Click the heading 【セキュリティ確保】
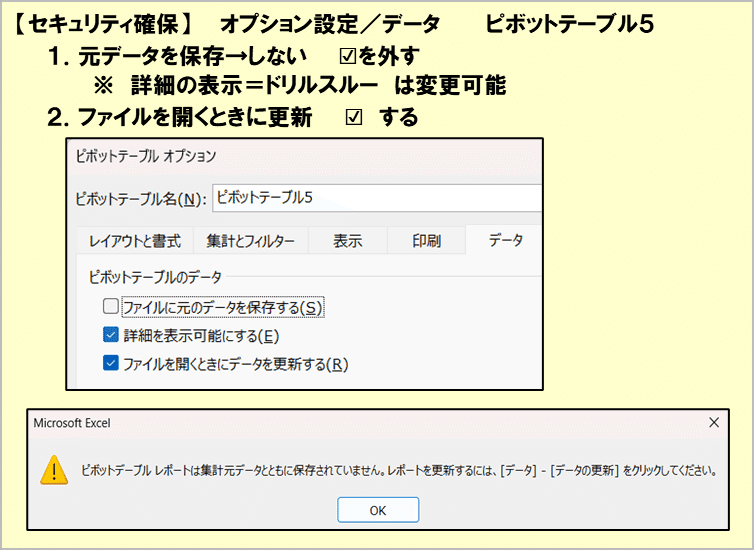This screenshot has width=754, height=550. [x=103, y=24]
